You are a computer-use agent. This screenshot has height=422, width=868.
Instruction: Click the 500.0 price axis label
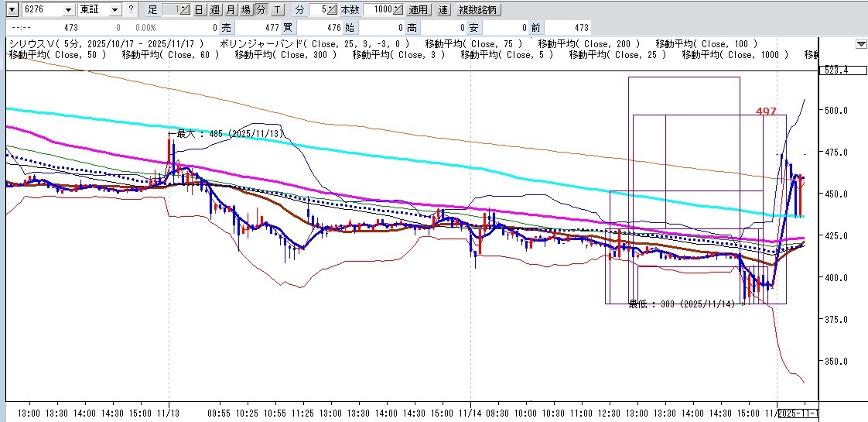coord(836,110)
